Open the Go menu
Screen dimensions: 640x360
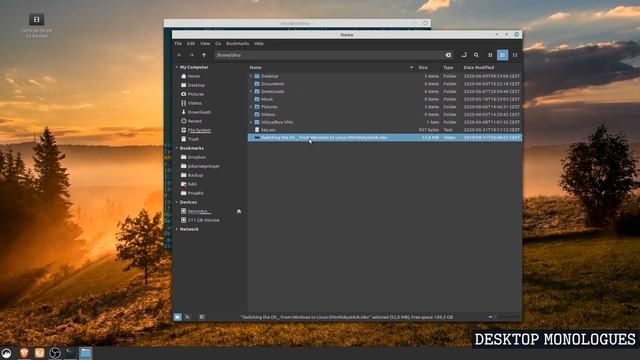(218, 43)
